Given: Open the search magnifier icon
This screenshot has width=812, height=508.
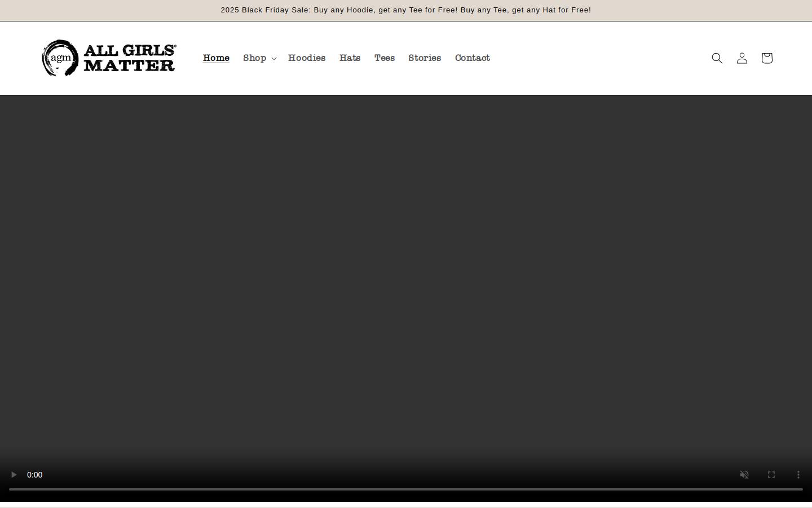Looking at the screenshot, I should pos(717,58).
